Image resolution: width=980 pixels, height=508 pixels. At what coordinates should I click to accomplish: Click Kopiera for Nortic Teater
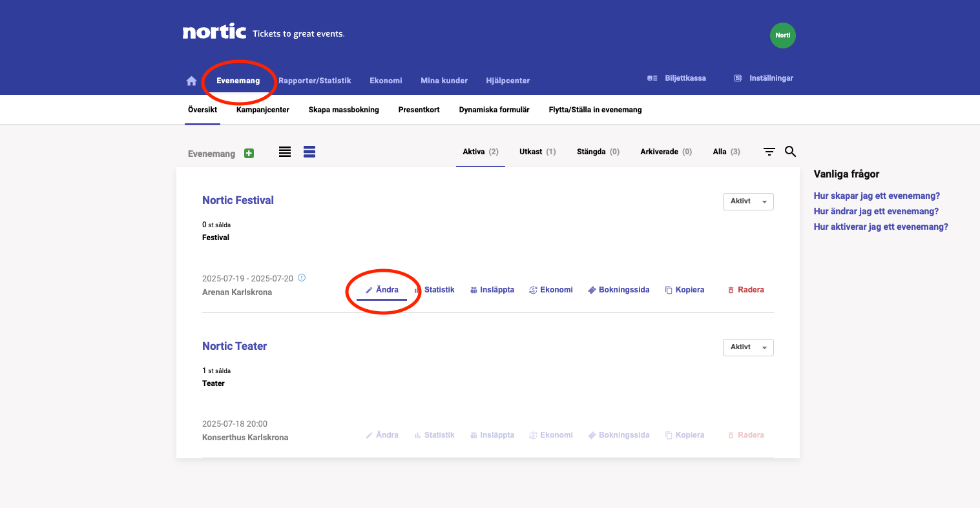coord(685,435)
